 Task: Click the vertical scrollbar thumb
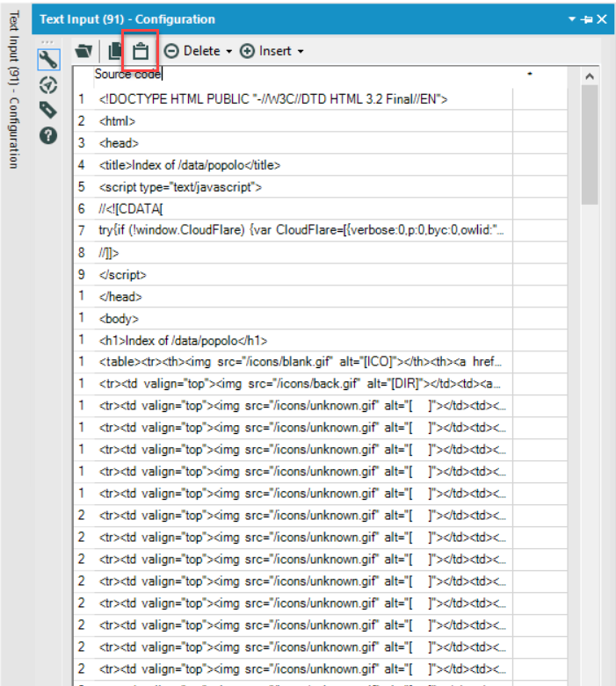pyautogui.click(x=590, y=144)
